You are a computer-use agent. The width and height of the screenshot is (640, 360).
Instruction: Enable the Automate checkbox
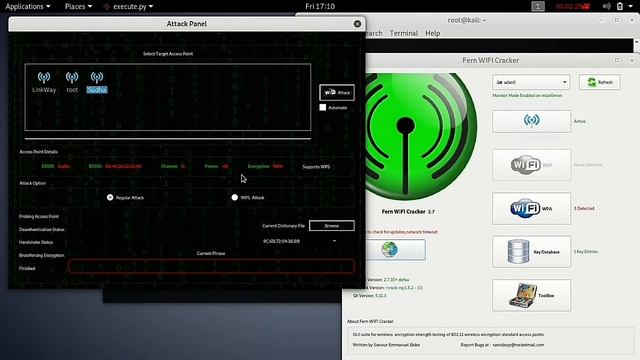point(323,107)
